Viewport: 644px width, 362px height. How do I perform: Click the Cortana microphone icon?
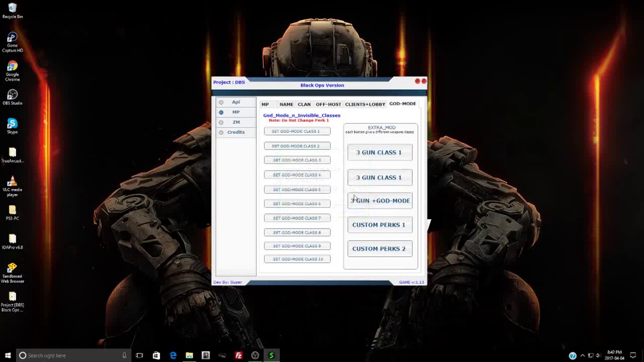coord(124,355)
